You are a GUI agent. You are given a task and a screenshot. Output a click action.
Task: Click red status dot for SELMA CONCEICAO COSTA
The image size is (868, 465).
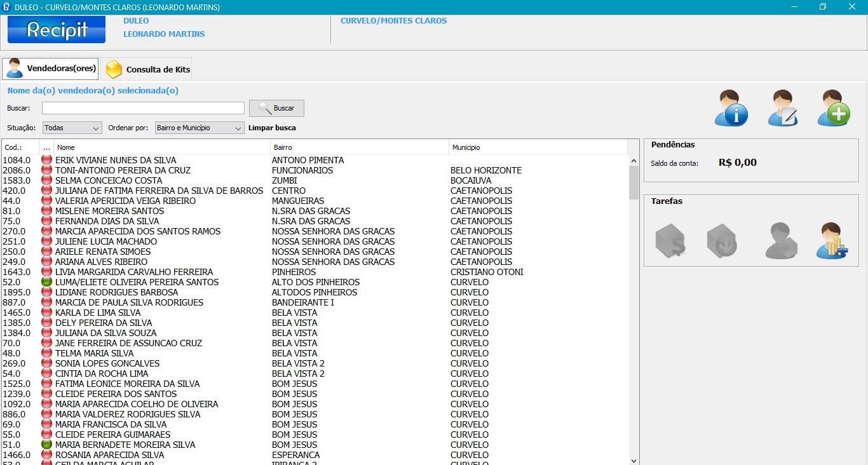coord(46,180)
